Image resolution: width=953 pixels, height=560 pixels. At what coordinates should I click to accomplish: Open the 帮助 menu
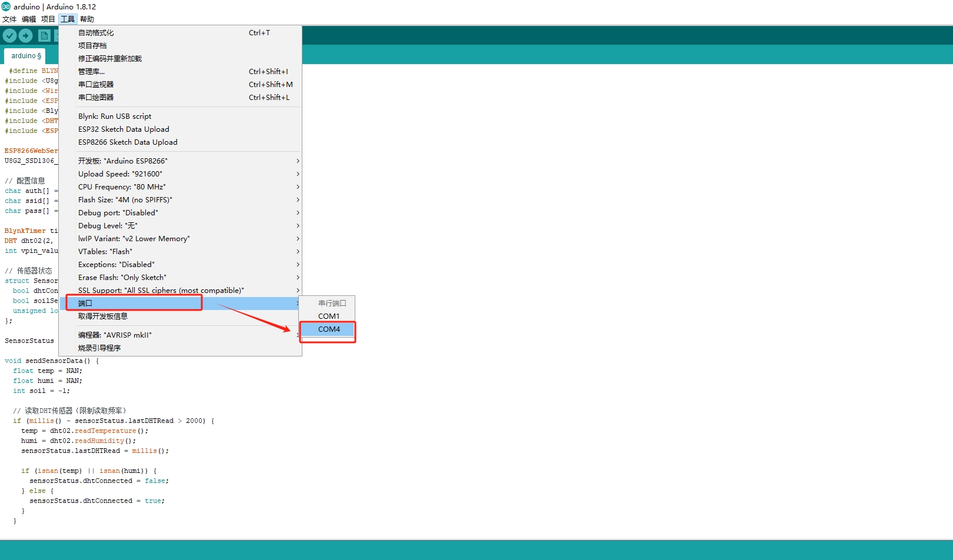pyautogui.click(x=87, y=19)
